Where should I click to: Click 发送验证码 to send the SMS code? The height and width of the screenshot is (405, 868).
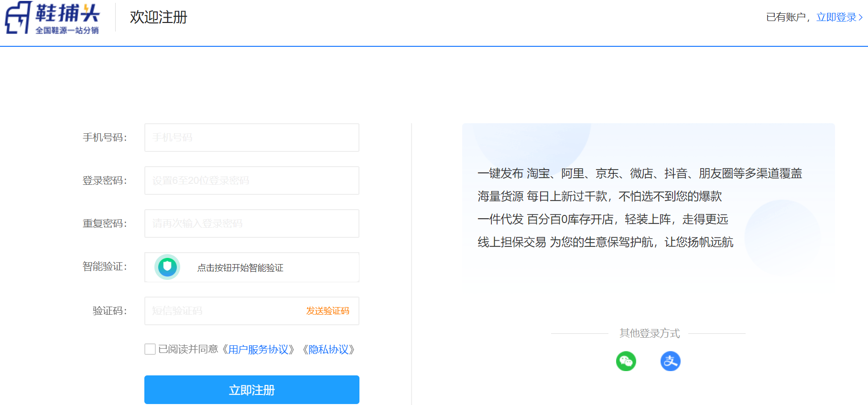(x=327, y=311)
